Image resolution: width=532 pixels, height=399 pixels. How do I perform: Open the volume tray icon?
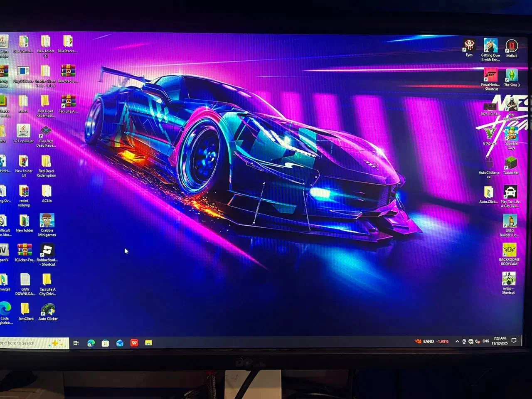[477, 342]
